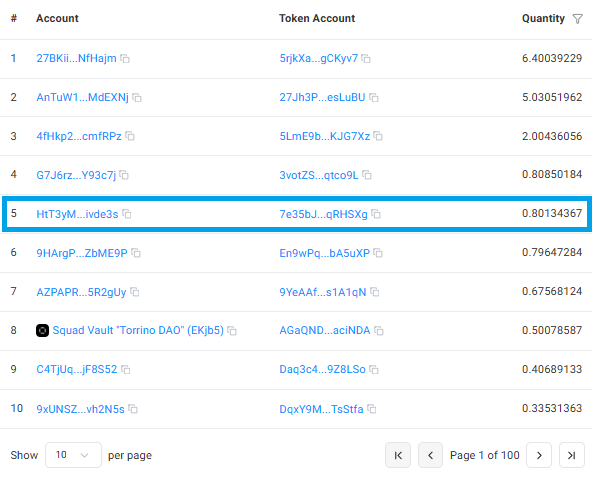Copy account address 9HArgP...ZbME9P
This screenshot has width=592, height=477.
pyautogui.click(x=136, y=253)
